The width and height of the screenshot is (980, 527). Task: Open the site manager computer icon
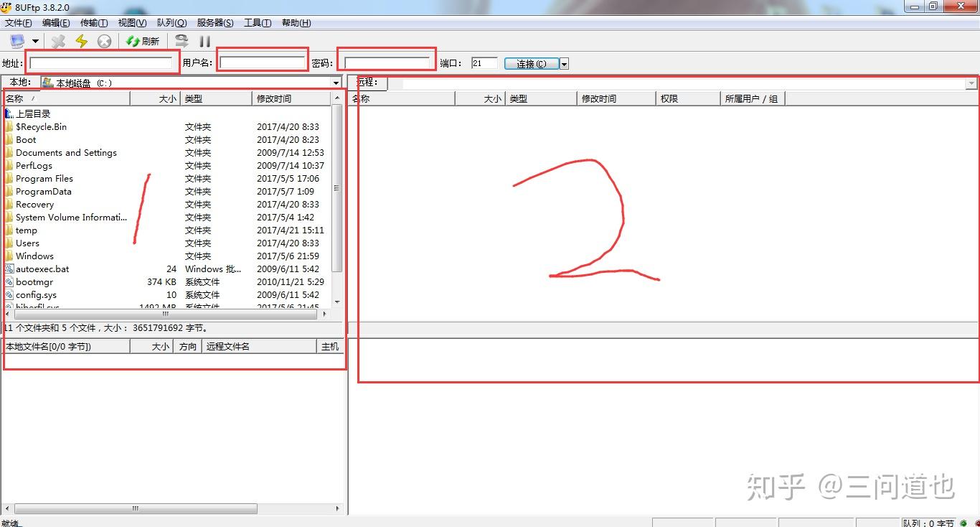click(x=17, y=42)
